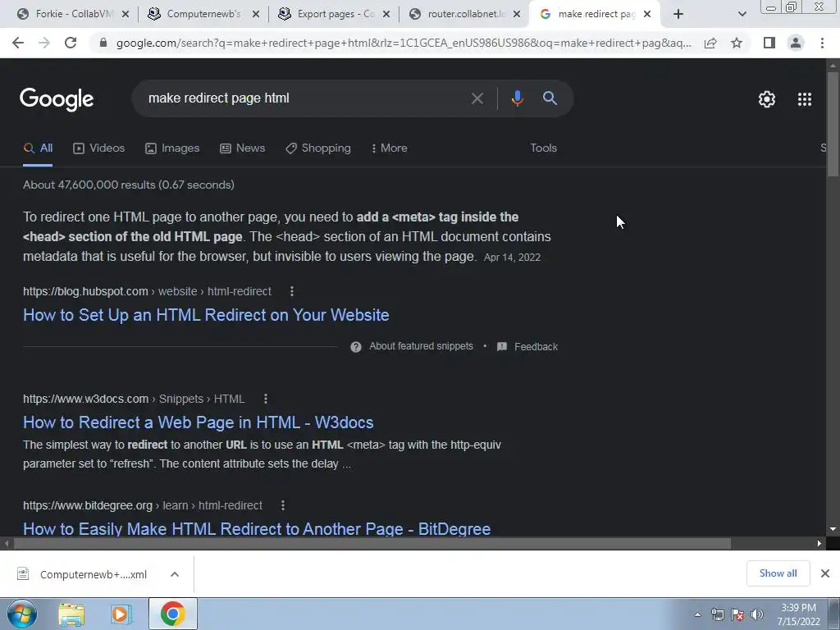840x630 pixels.
Task: Click the scroll right arrow
Action: point(819,544)
